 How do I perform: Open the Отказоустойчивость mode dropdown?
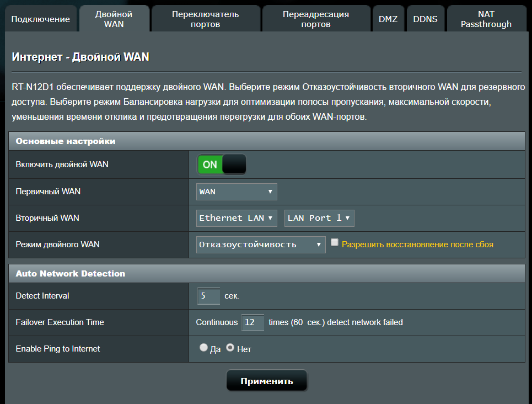tap(261, 244)
